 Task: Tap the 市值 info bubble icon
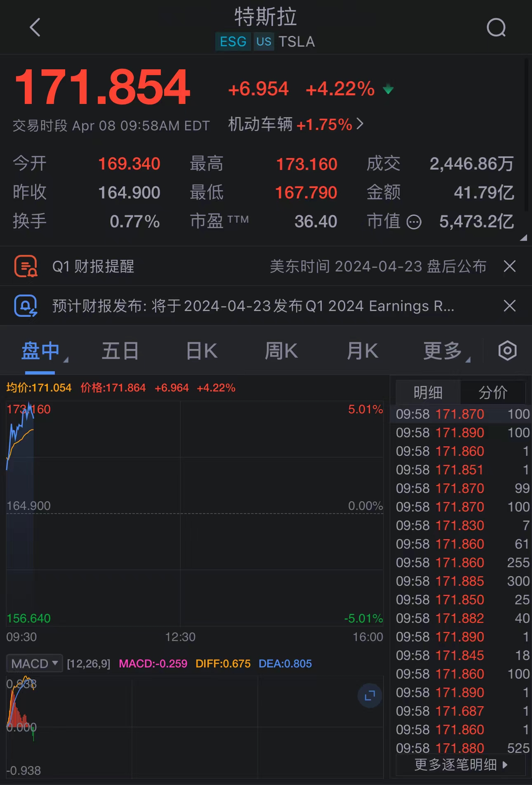click(x=414, y=222)
